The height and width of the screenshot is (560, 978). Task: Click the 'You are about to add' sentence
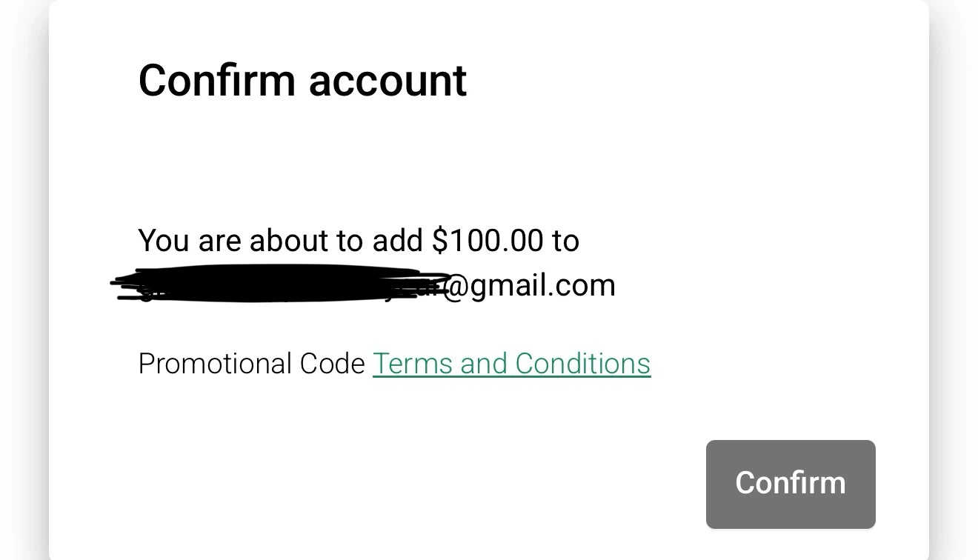click(x=359, y=241)
